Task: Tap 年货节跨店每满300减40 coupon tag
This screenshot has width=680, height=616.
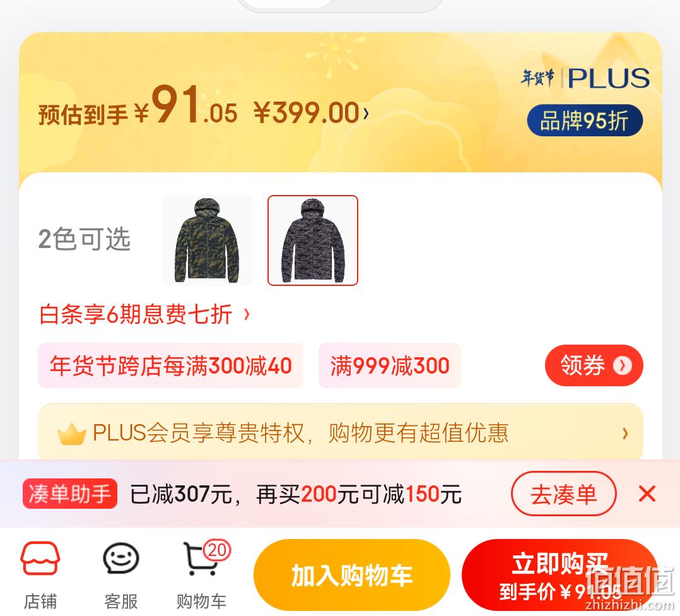Action: tap(170, 365)
